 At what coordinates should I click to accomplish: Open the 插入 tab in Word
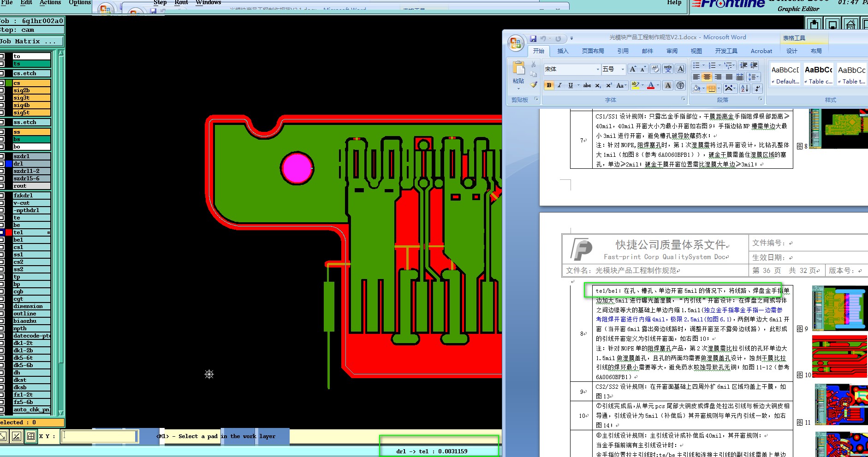point(563,51)
